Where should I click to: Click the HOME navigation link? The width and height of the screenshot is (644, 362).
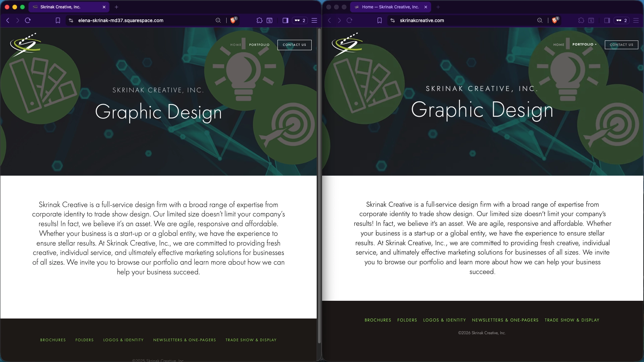tap(559, 44)
